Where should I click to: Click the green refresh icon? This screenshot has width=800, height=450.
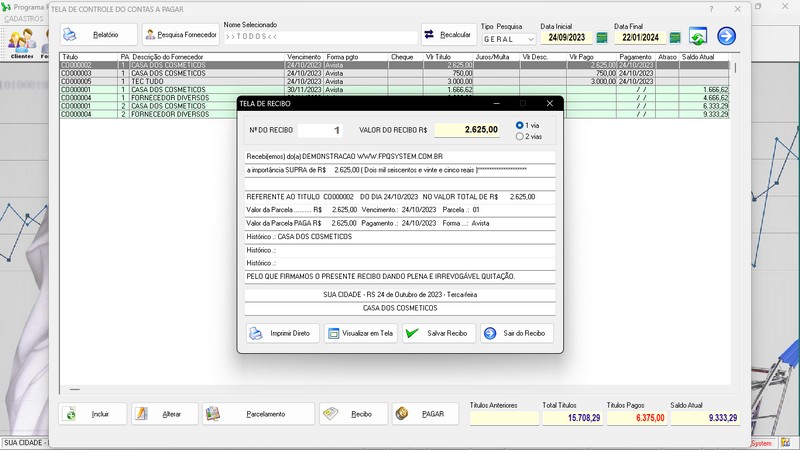[698, 37]
